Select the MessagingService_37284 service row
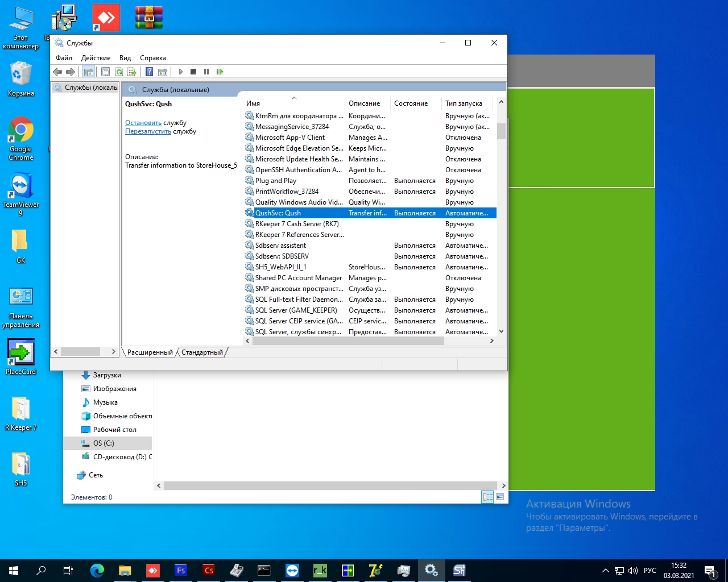 point(370,127)
